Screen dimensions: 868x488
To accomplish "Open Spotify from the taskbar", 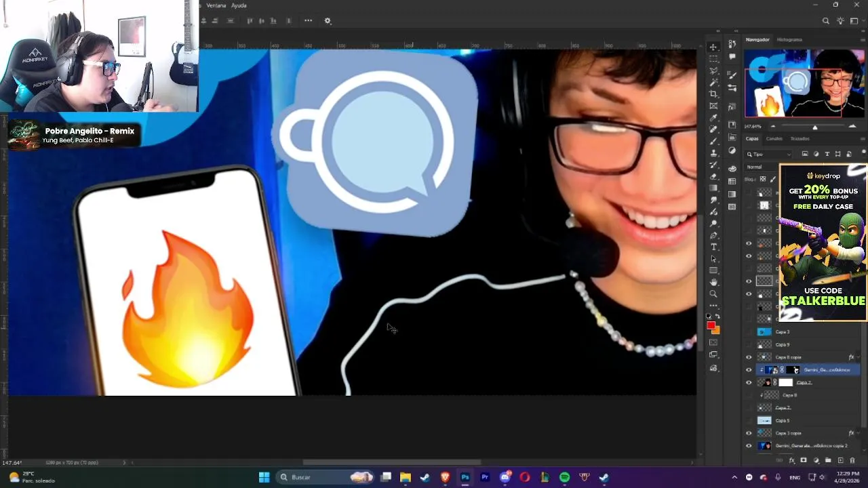I will pyautogui.click(x=564, y=477).
